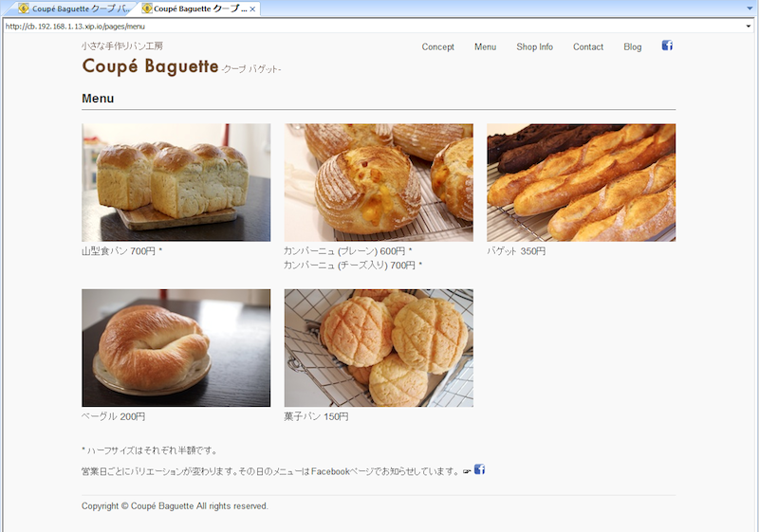Open the Contact page link

click(x=588, y=46)
